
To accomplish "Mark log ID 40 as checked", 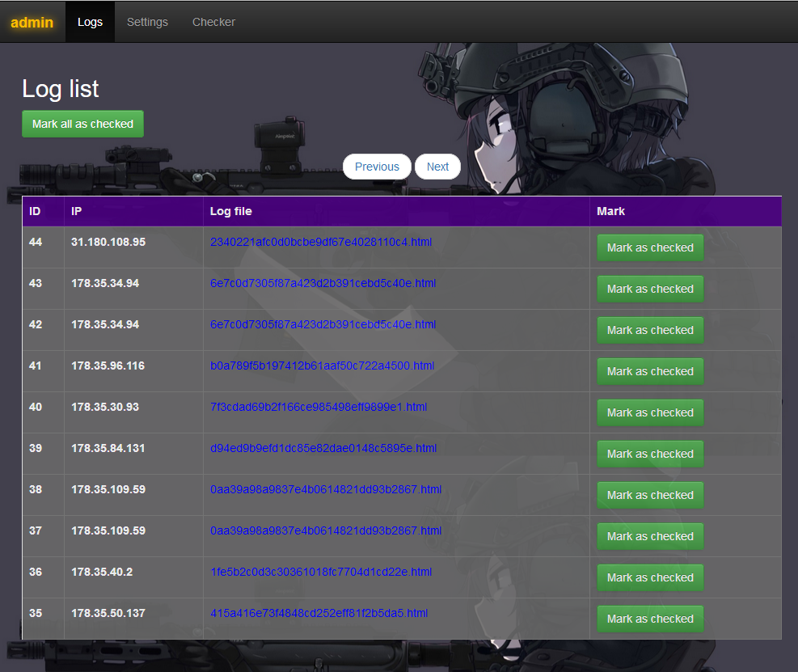I will (x=650, y=412).
